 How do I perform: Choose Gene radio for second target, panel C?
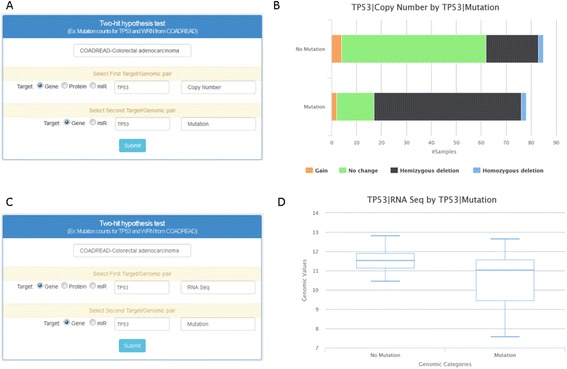click(67, 322)
